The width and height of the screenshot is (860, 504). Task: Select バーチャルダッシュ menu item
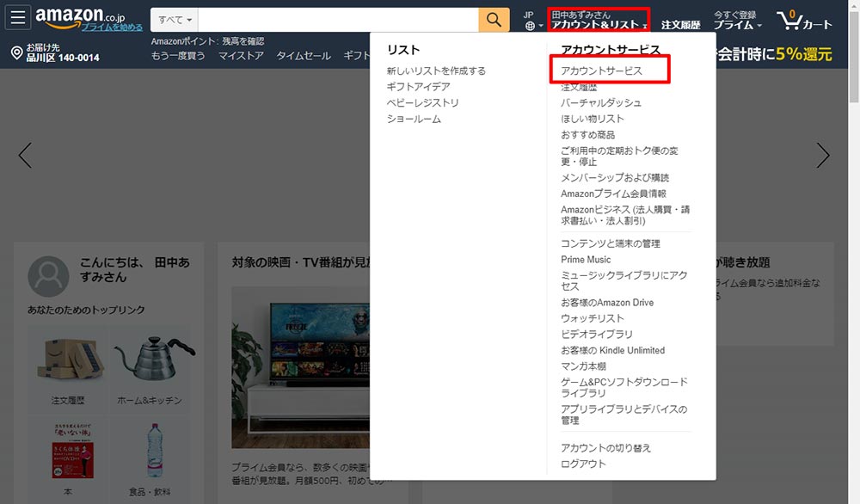click(600, 102)
